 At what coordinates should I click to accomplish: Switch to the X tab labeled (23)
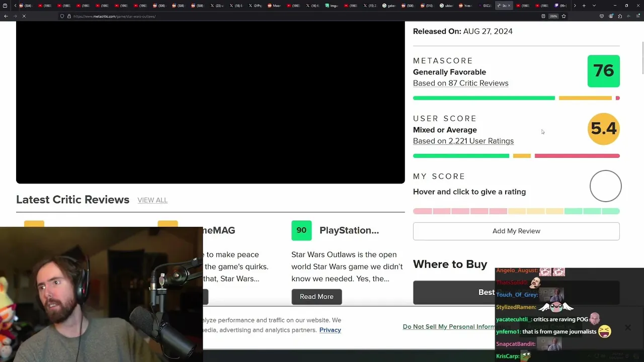(x=216, y=6)
